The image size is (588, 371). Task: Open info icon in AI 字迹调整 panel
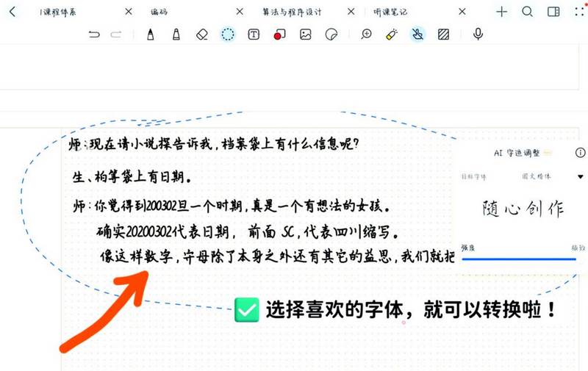[x=580, y=153]
